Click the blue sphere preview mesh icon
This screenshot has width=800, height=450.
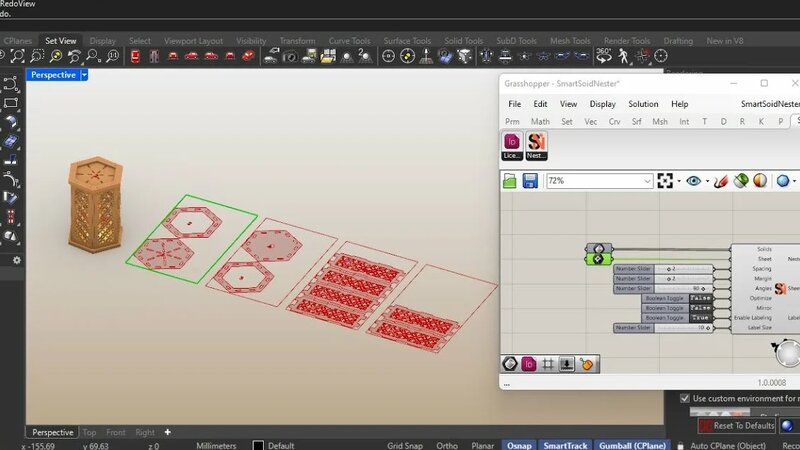[783, 181]
